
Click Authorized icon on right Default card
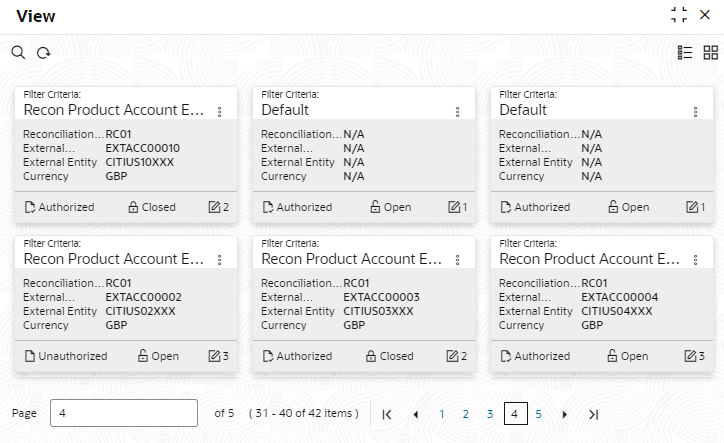click(x=506, y=207)
